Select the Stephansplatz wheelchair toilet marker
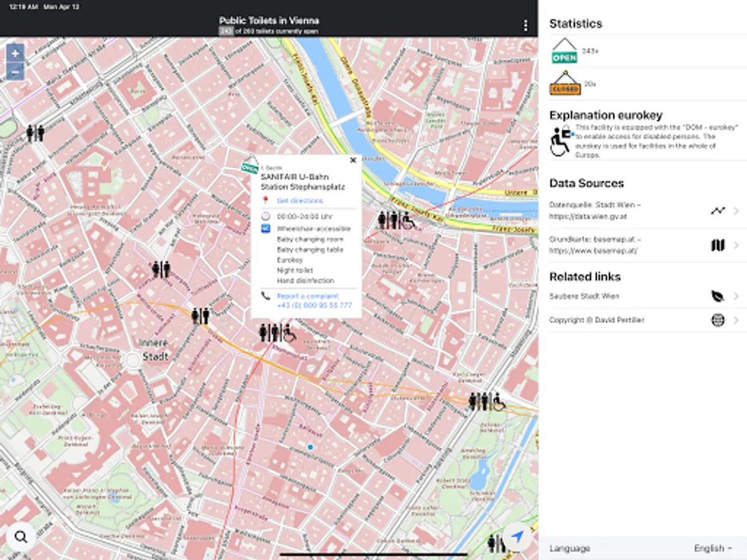747x560 pixels. point(278,333)
